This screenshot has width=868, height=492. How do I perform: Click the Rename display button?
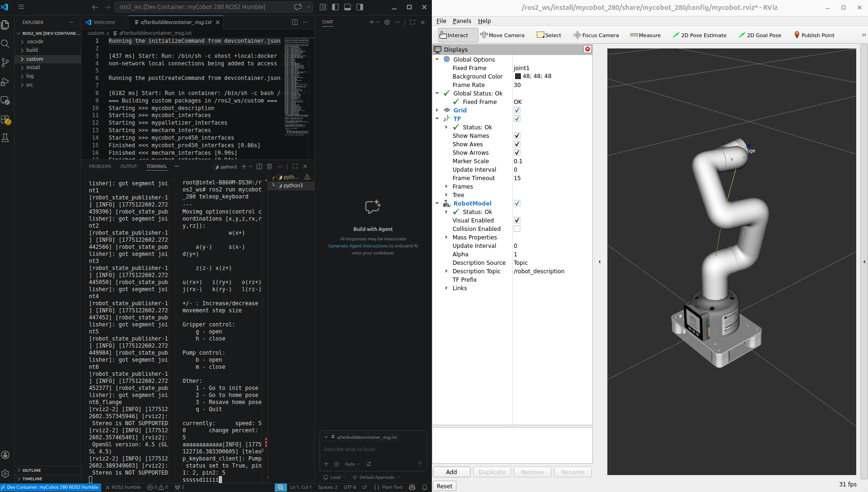tap(573, 472)
